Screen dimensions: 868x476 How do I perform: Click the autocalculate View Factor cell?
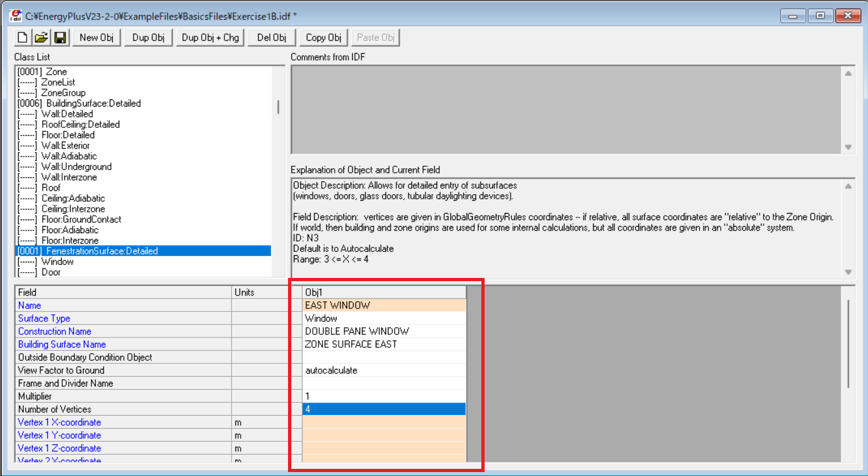pyautogui.click(x=384, y=370)
